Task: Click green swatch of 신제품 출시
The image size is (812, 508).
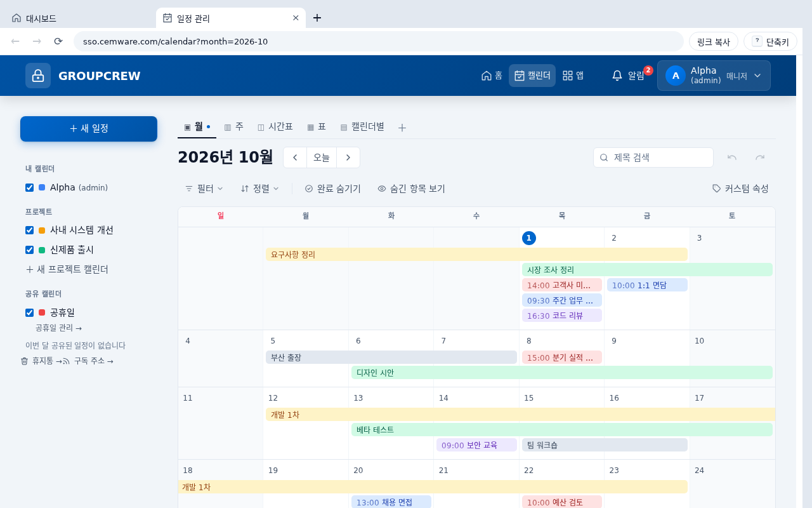Action: pos(42,250)
